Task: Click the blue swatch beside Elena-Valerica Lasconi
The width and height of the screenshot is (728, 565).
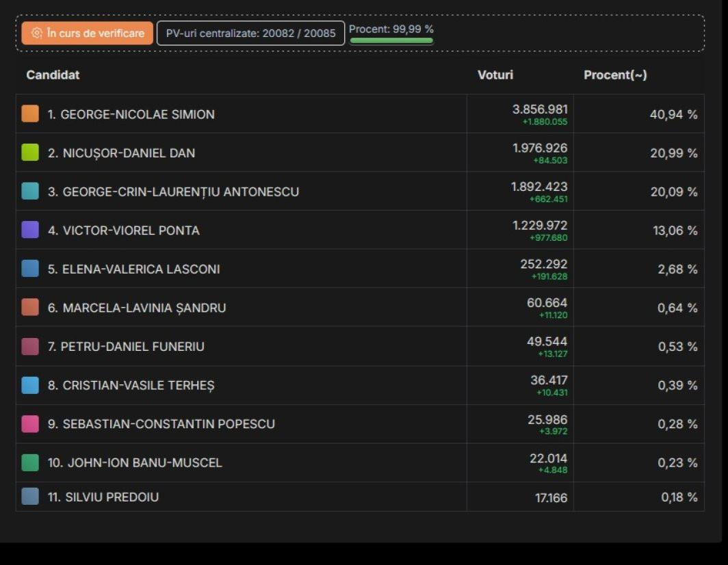Action: coord(30,269)
